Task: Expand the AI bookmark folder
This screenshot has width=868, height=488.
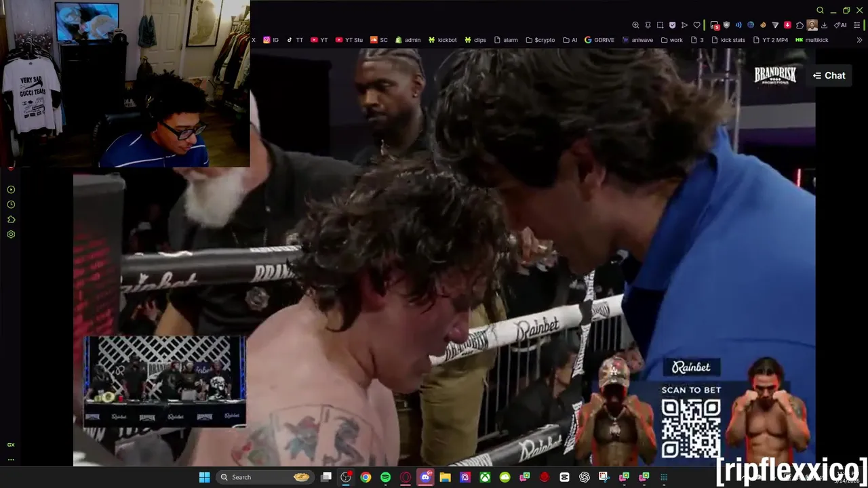Action: click(570, 40)
